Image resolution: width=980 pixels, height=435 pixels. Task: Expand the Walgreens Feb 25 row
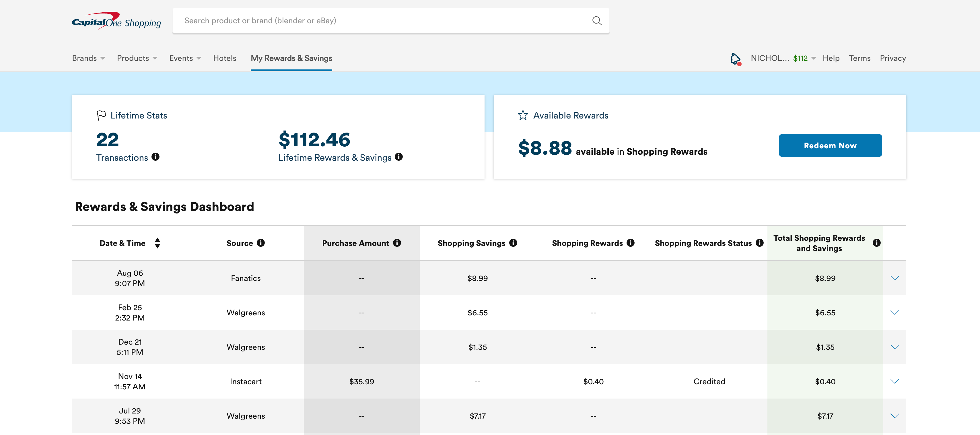(x=895, y=312)
